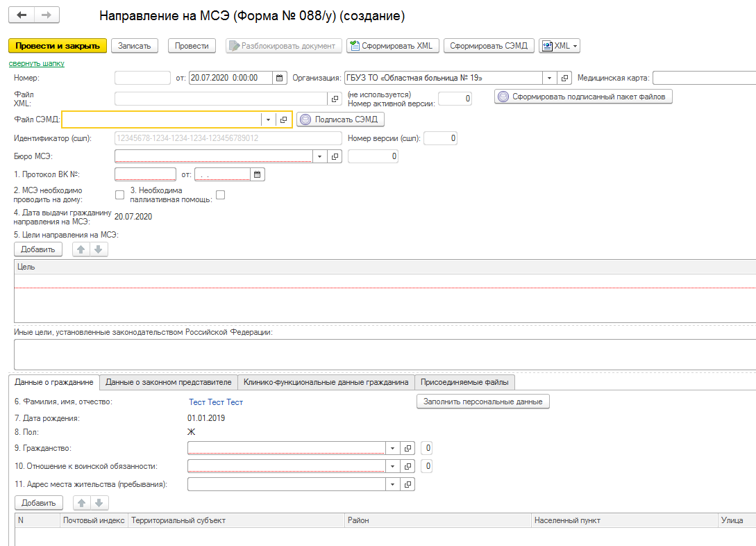Toggle Необходима паллиативная помощь checkbox
The height and width of the screenshot is (546, 756).
coord(221,195)
